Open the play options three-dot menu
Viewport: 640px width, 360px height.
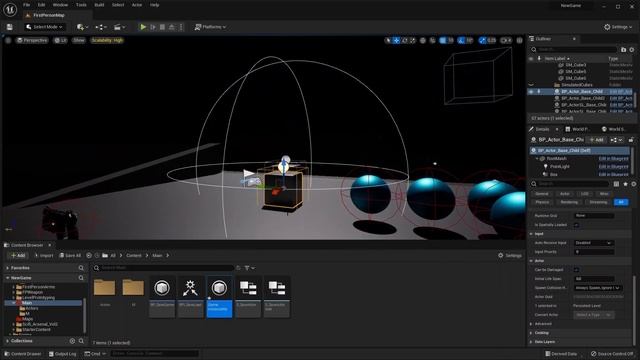coord(181,27)
